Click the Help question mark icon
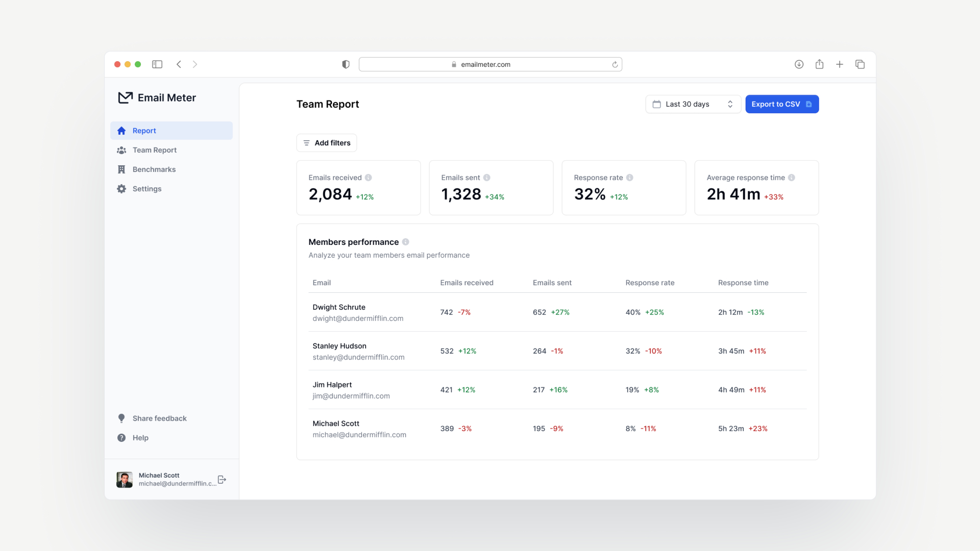The height and width of the screenshot is (551, 980). point(122,437)
